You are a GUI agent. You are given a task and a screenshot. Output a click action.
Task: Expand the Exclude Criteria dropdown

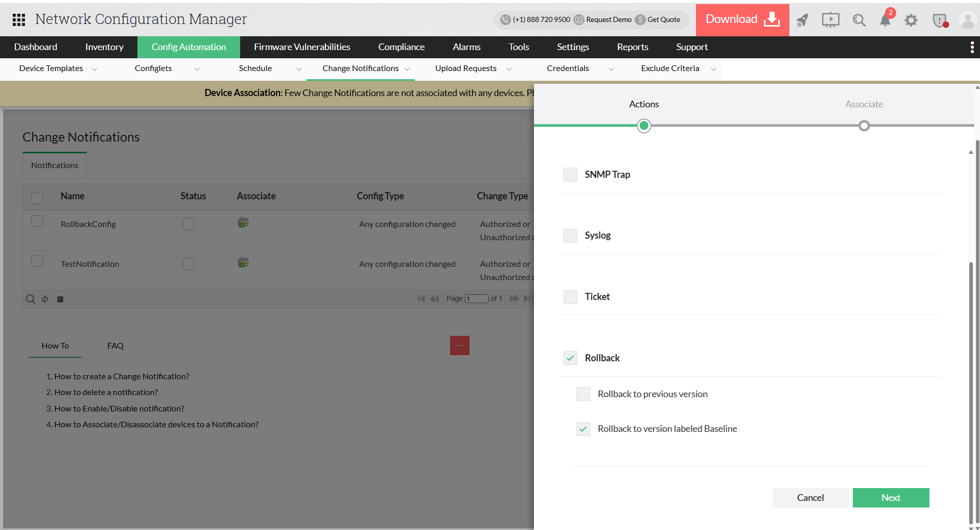[713, 68]
